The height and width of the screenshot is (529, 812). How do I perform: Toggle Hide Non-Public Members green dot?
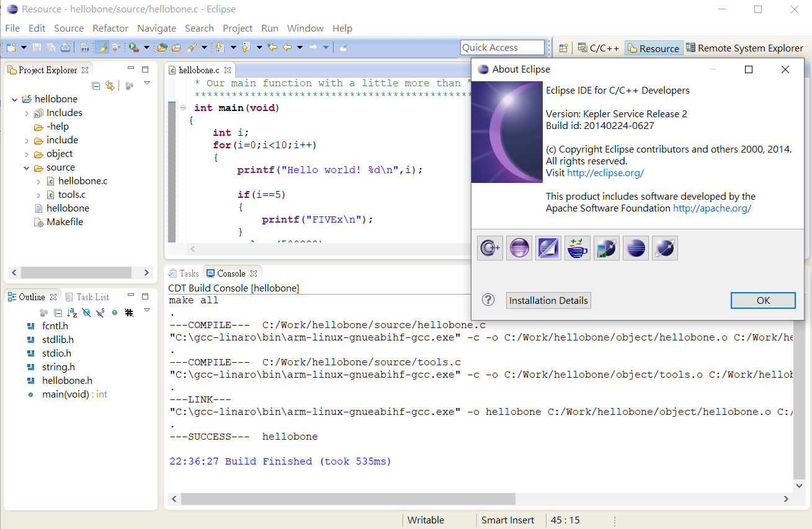[x=115, y=313]
